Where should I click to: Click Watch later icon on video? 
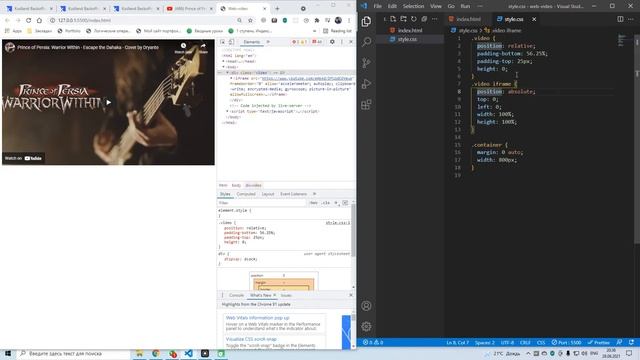coord(183,48)
